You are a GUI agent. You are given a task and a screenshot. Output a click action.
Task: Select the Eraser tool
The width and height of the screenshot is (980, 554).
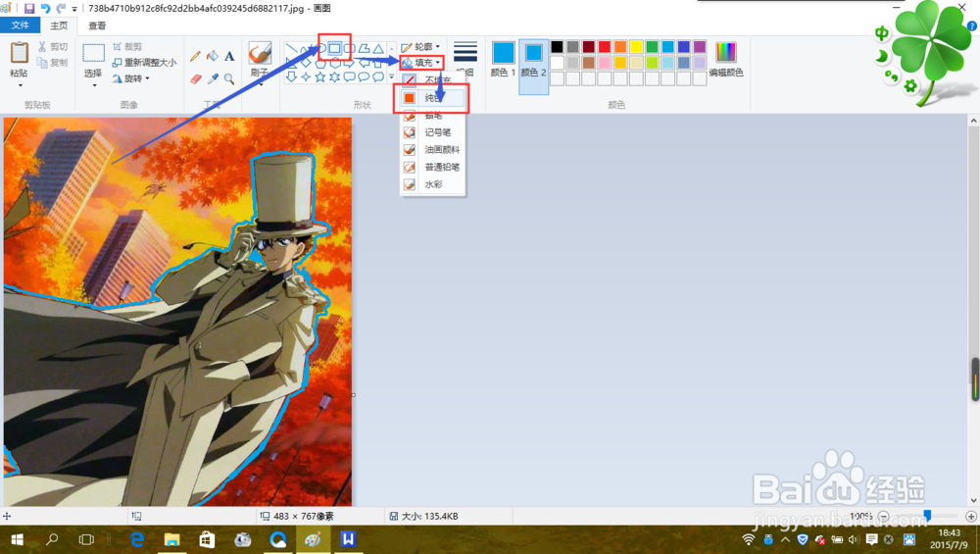[x=196, y=78]
